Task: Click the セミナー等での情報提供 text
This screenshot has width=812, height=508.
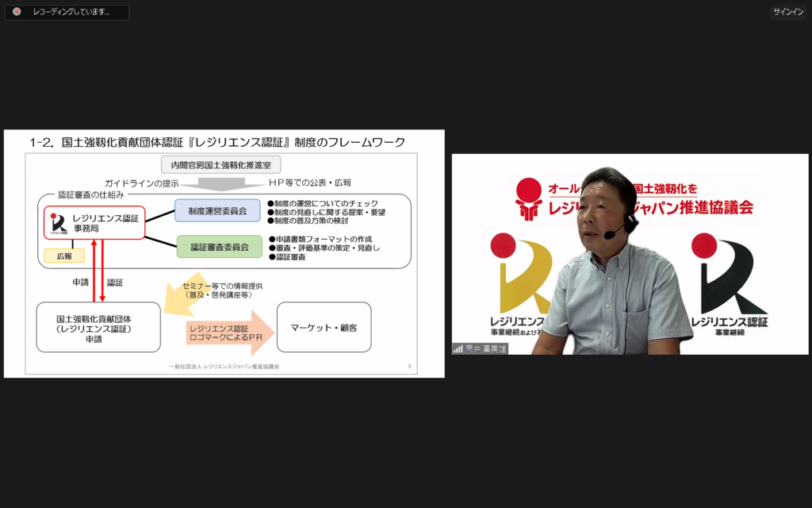Action: pos(223,286)
